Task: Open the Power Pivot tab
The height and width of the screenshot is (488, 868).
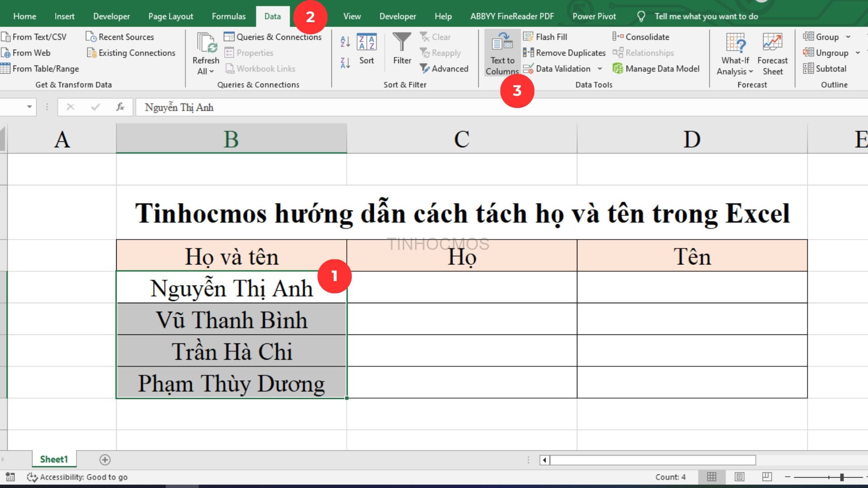Action: [594, 16]
